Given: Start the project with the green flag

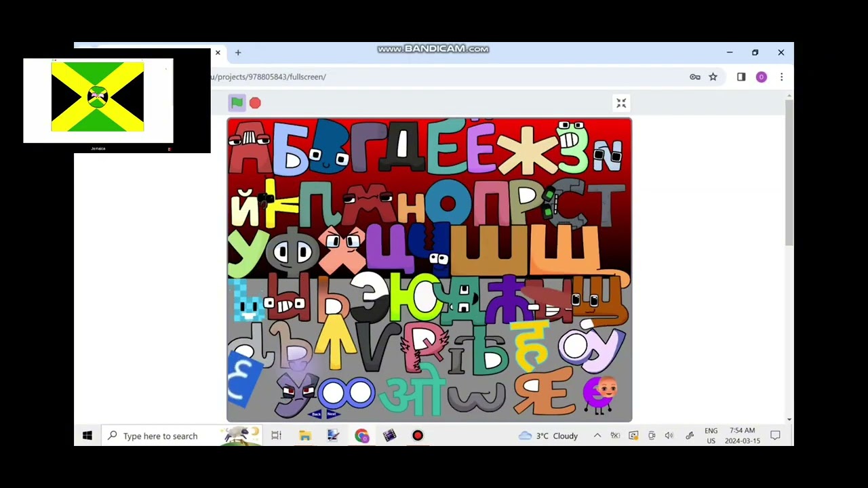Looking at the screenshot, I should [237, 102].
